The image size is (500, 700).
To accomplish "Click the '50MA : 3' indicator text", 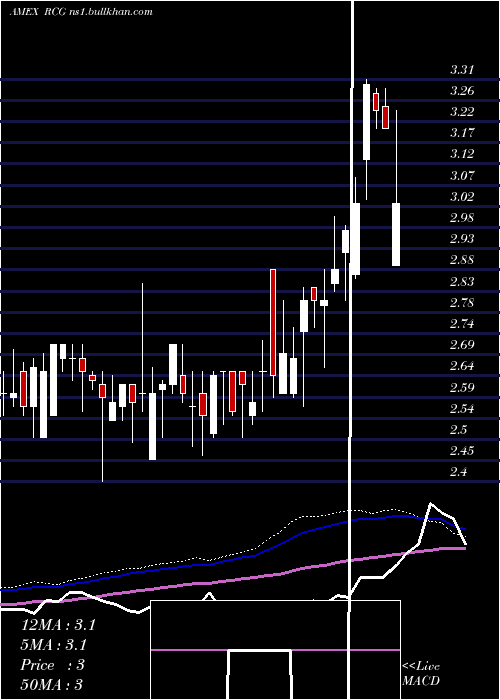I will 52,685.
